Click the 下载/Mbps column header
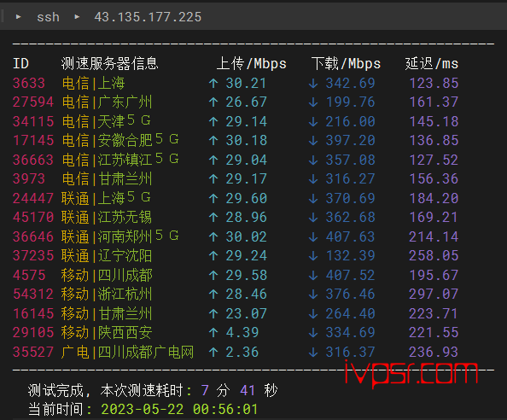 [x=346, y=64]
